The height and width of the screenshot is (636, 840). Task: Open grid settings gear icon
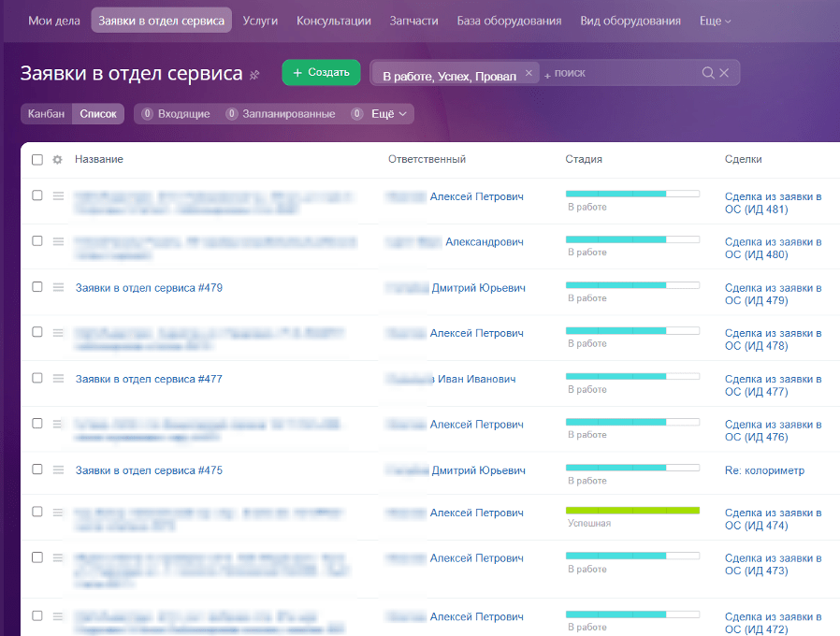57,160
